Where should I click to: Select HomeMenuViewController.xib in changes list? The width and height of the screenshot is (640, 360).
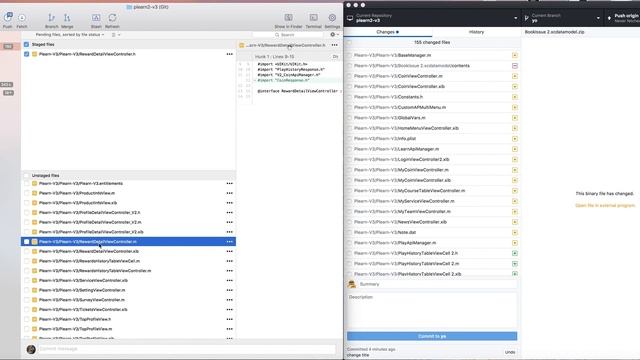432,128
